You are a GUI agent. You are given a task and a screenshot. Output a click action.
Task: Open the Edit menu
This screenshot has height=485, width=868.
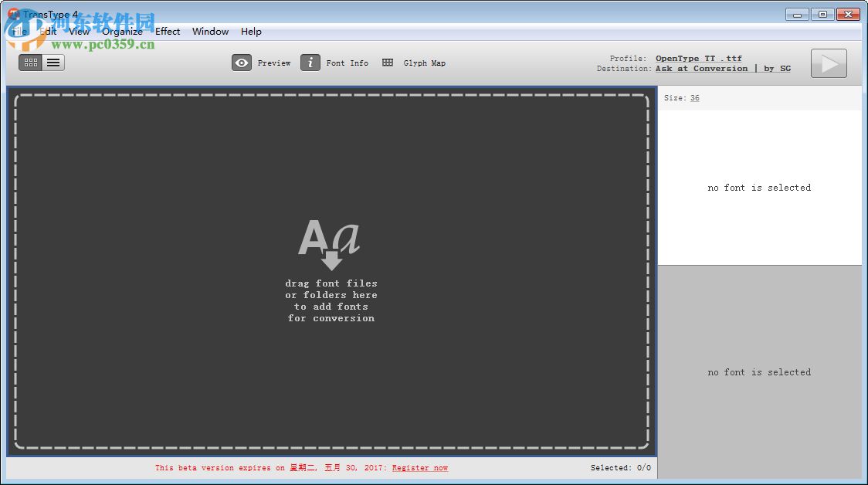point(47,31)
